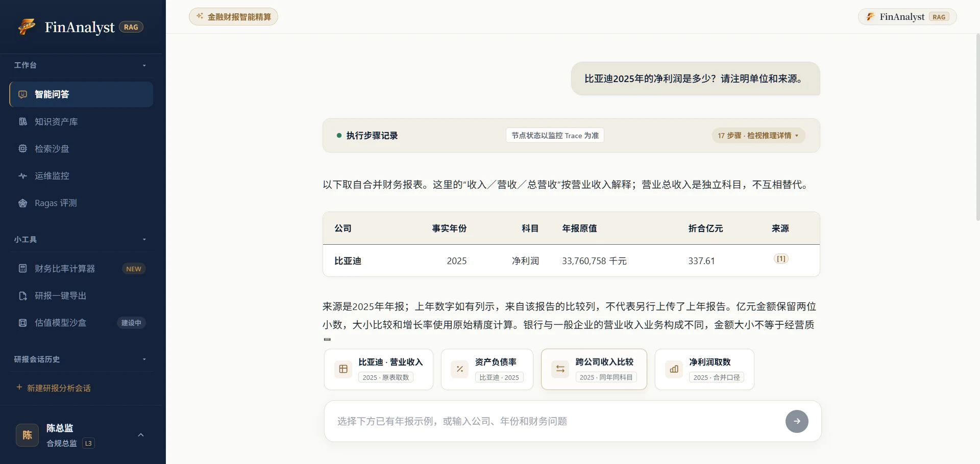Click the FinAnalyst RAG badge at top right
980x464 pixels.
908,16
